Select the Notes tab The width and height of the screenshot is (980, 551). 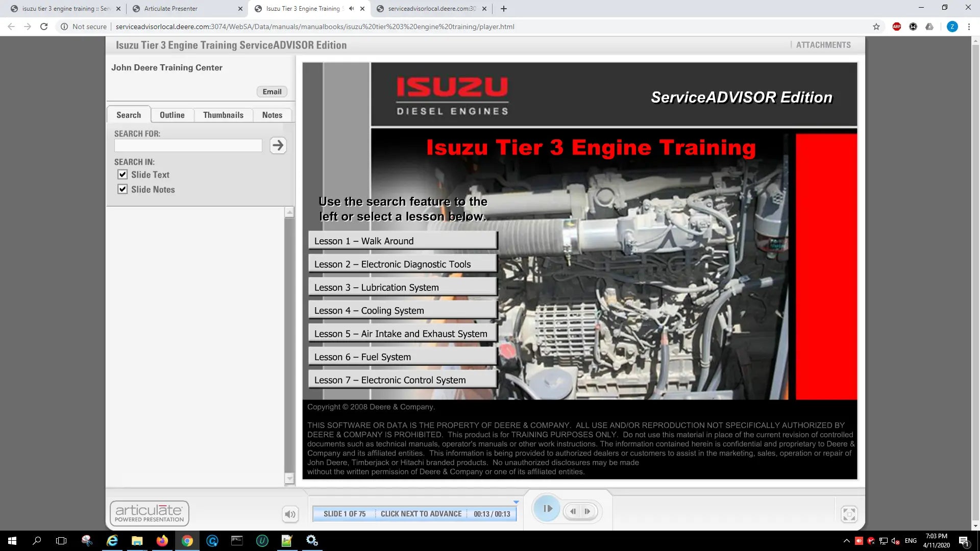point(272,114)
